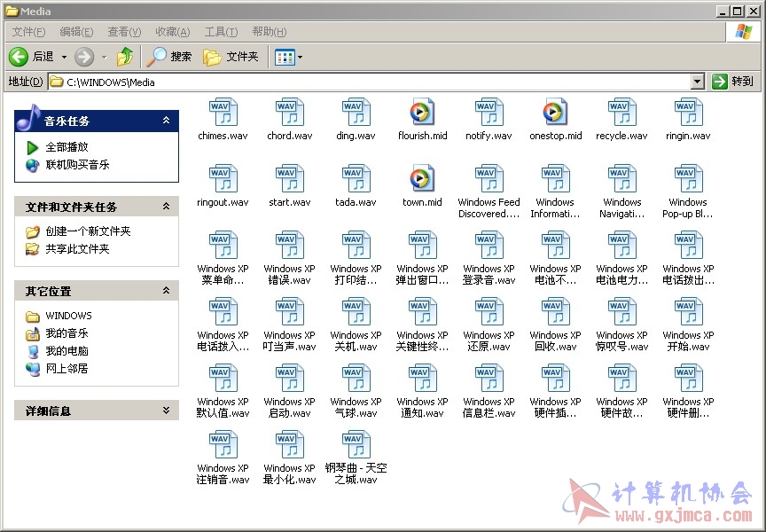Click Make a New Folder (创建一个新文件夹) link
766x532 pixels.
click(x=88, y=231)
